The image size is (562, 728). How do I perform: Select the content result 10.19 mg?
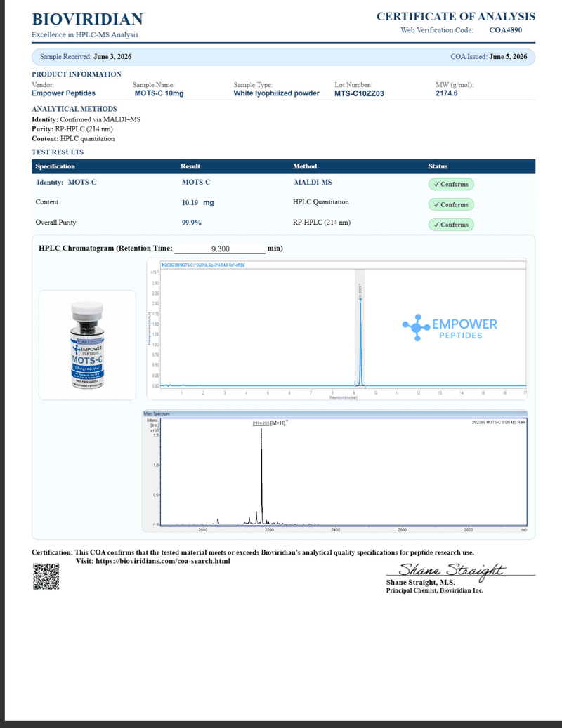pyautogui.click(x=198, y=203)
